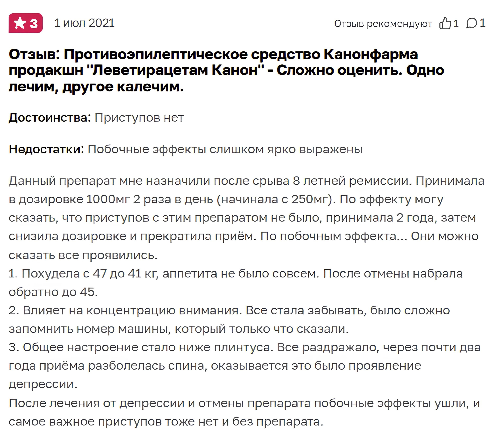Click the review date 1 июл 2021
The width and height of the screenshot is (498, 448).
[84, 23]
